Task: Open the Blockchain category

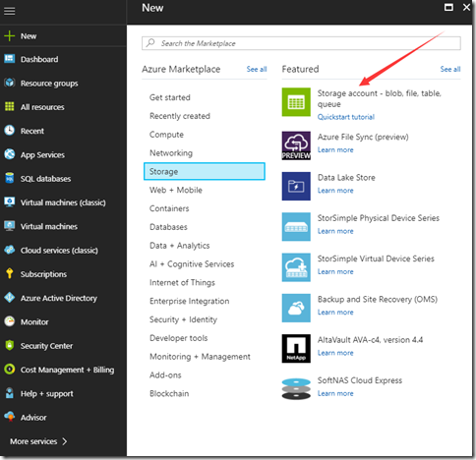Action: (169, 393)
